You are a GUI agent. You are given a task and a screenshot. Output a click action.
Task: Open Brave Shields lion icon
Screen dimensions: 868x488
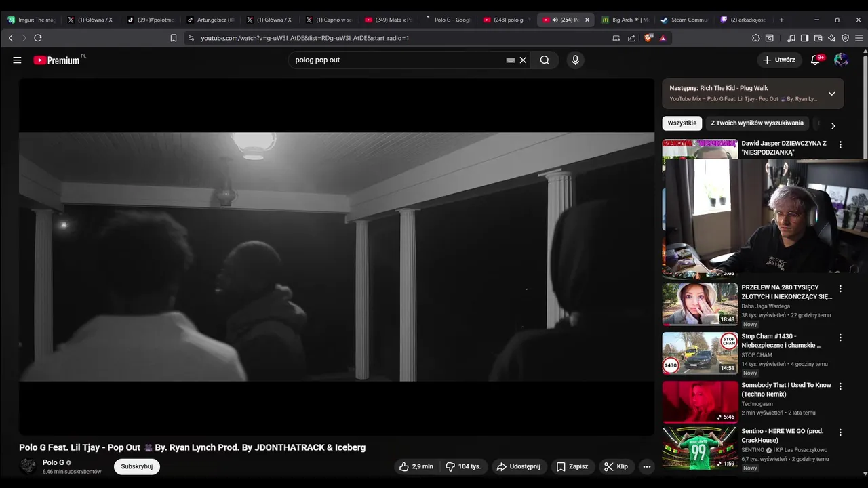point(648,38)
